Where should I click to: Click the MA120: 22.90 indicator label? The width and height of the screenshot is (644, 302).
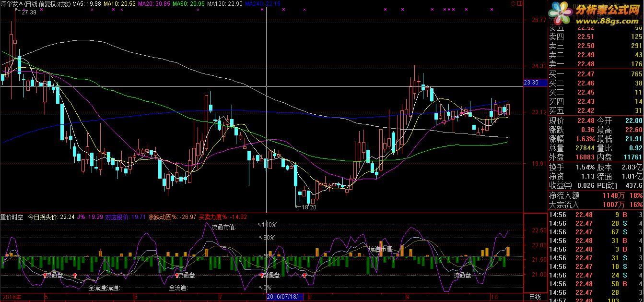point(224,4)
